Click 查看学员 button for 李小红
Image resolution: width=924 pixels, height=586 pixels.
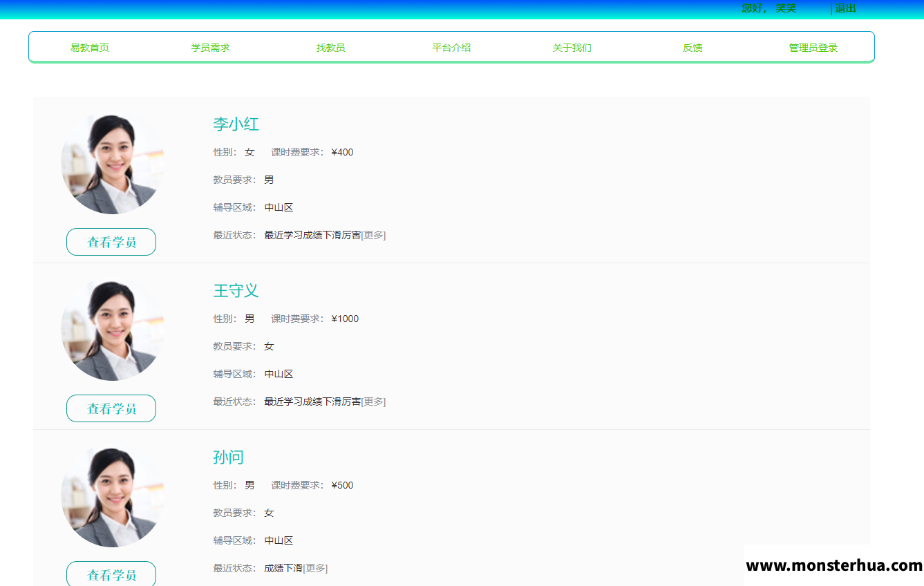point(111,242)
